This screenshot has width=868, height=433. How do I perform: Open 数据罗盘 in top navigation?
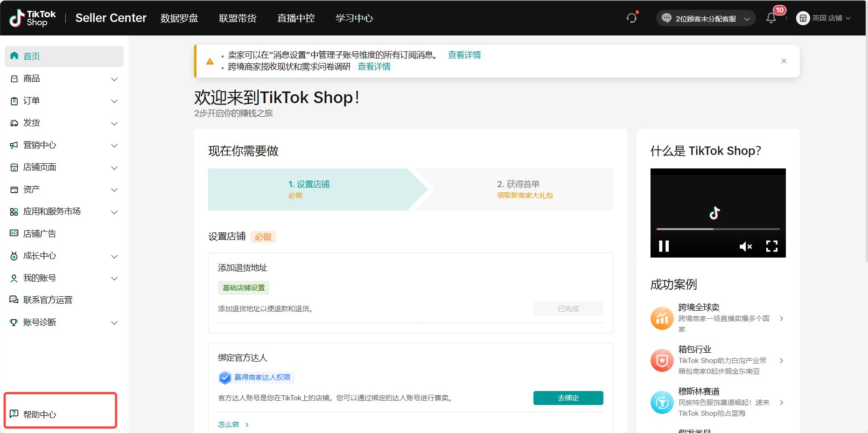point(179,18)
